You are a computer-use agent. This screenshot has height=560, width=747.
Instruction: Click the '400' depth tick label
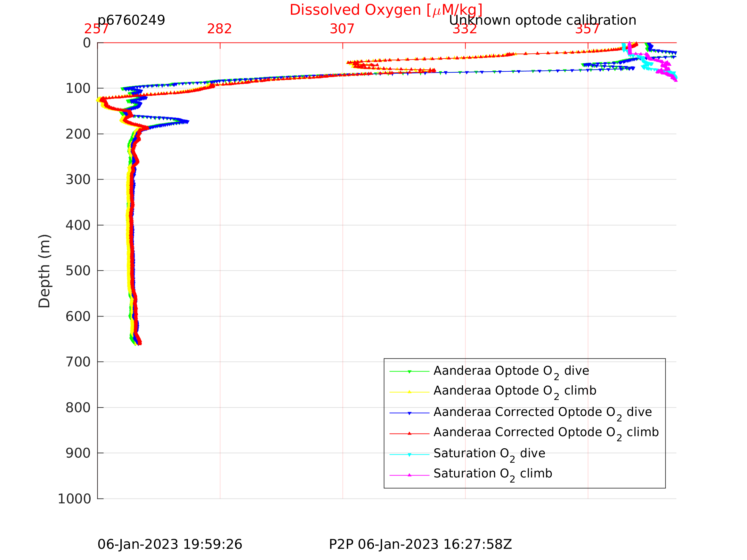coord(78,225)
